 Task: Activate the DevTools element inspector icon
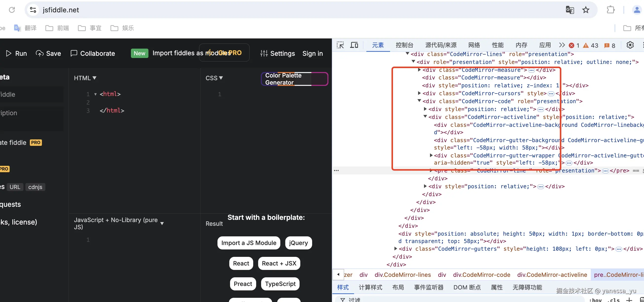(340, 45)
